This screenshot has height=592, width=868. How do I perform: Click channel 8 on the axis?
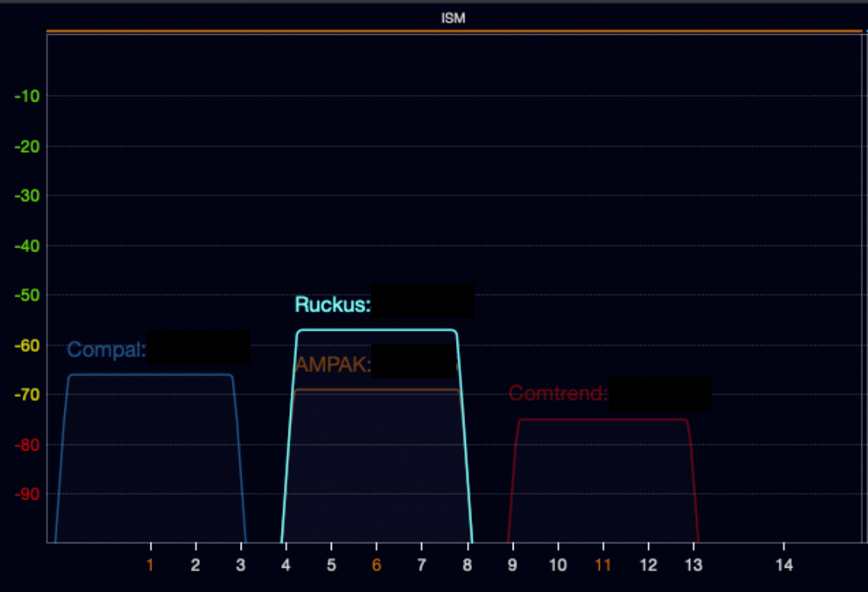click(467, 565)
